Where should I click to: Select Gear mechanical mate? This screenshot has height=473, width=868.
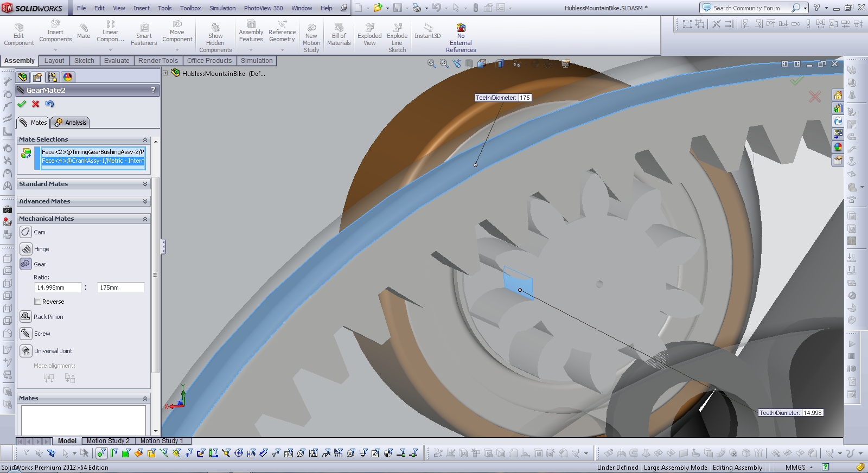(25, 264)
